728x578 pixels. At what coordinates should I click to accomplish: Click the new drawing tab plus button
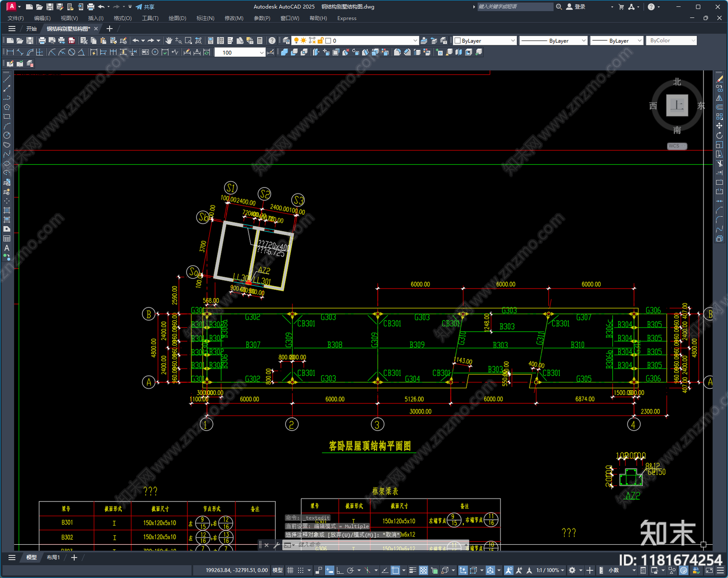[x=109, y=29]
